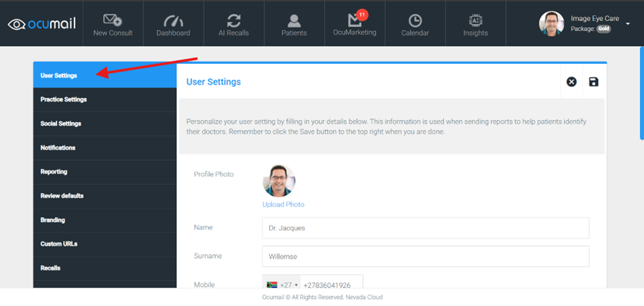
Task: Click the Ocumail copyright footer text
Action: point(322,297)
